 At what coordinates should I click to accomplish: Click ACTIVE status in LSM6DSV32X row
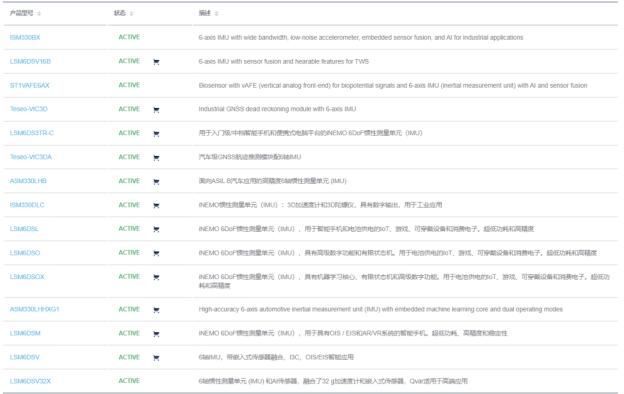129,381
